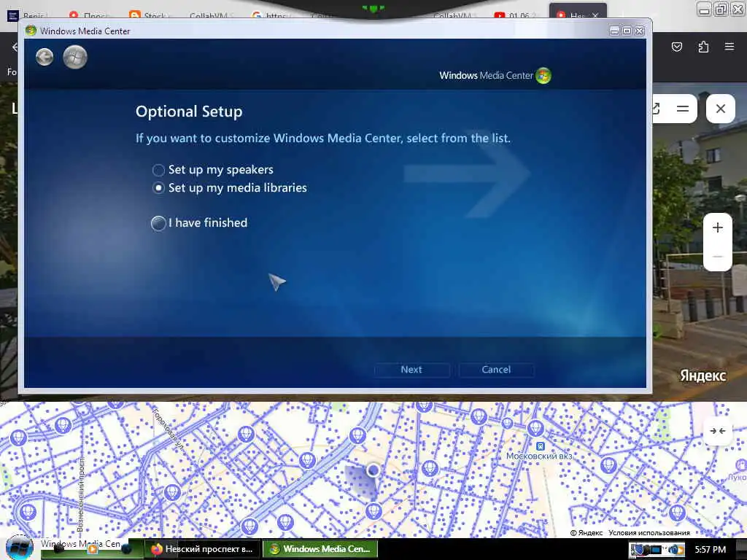Close the Yandex street panorama view

click(720, 109)
